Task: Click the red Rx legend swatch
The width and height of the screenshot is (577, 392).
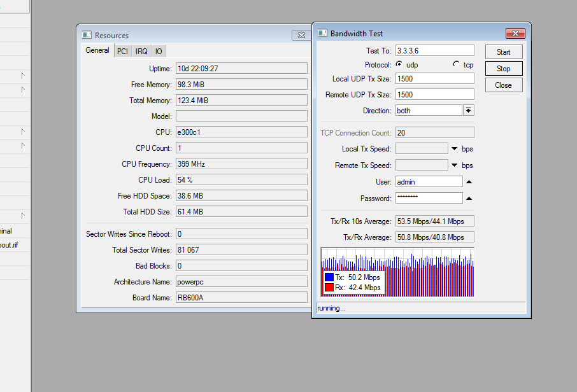Action: pyautogui.click(x=329, y=288)
